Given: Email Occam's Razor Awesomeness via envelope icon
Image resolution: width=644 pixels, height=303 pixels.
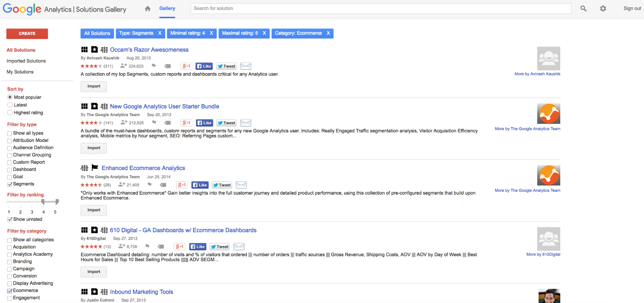Looking at the screenshot, I should (246, 66).
